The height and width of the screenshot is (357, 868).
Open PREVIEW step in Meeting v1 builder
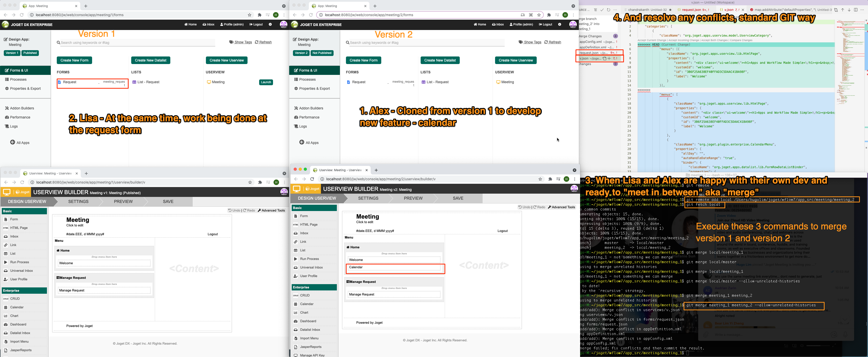[x=123, y=201]
